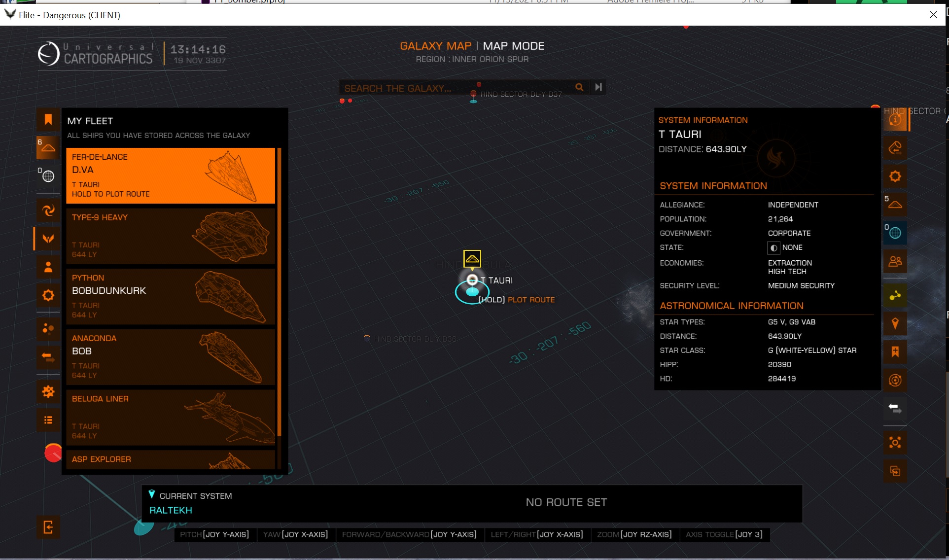Click the MEDIUM SECURITY value
The image size is (949, 560).
(x=801, y=285)
